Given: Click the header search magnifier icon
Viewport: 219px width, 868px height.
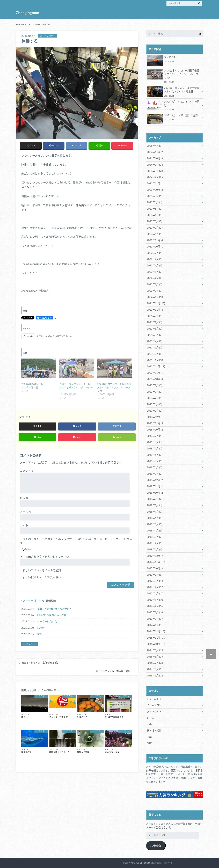Looking at the screenshot, I should tap(199, 3).
